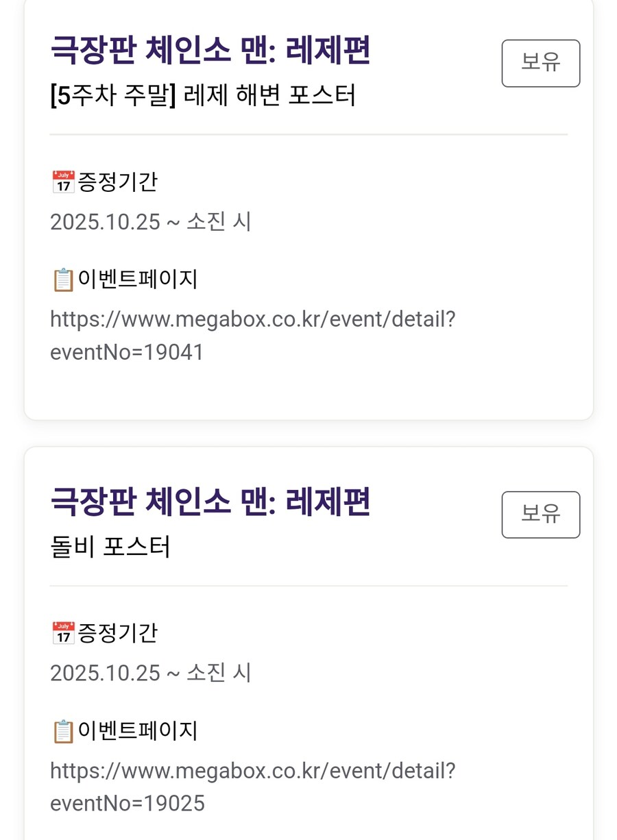This screenshot has height=840, width=617.
Task: Click 이벤트페이지 label in 레제 해변 포스터 card
Action: coord(138,280)
